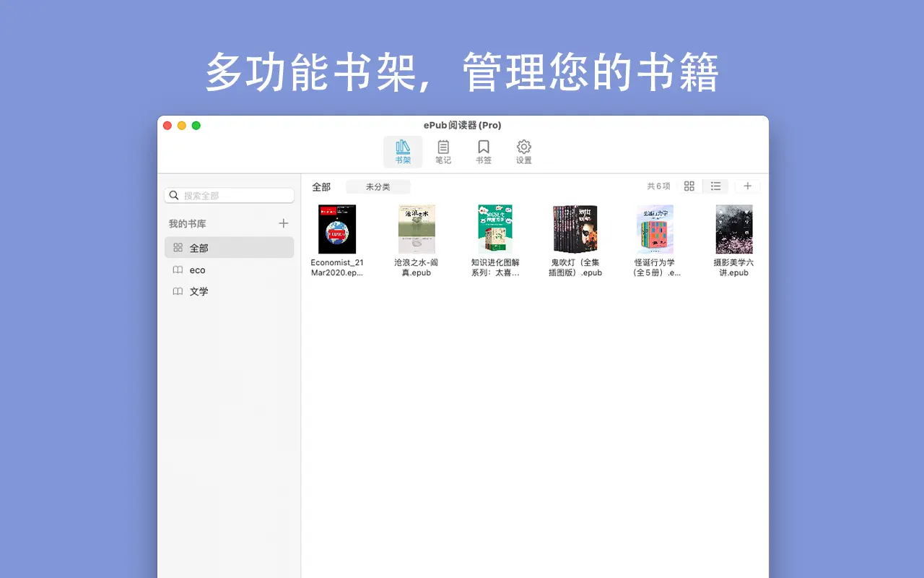Switch to list view layout
The width and height of the screenshot is (924, 578).
point(715,186)
